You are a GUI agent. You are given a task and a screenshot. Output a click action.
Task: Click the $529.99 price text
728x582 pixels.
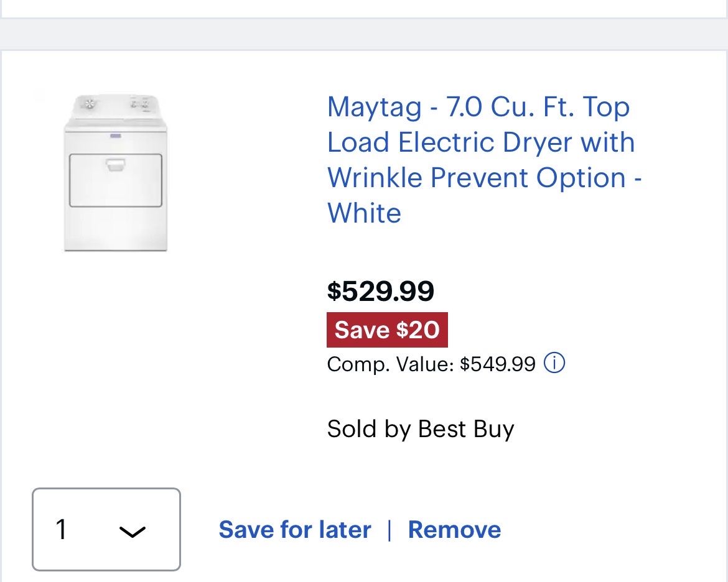coord(381,291)
